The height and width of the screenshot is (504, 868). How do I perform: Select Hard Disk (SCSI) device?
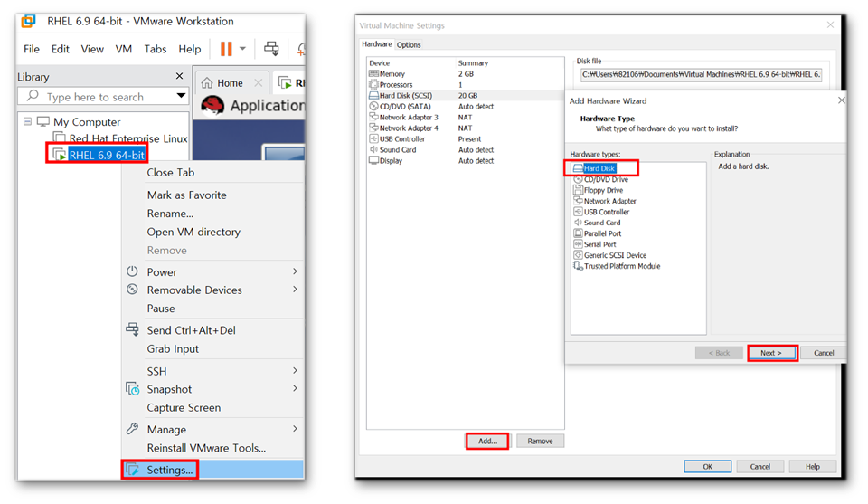click(x=465, y=95)
